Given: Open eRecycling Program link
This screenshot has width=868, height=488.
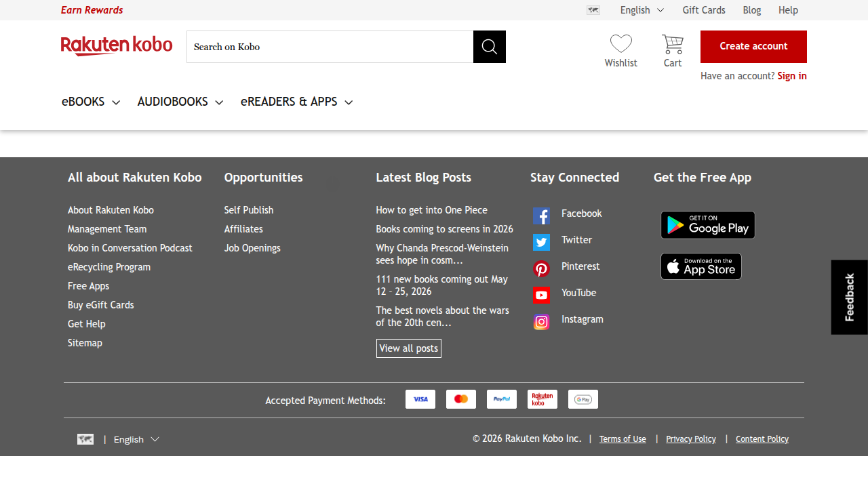Looking at the screenshot, I should pos(109,267).
